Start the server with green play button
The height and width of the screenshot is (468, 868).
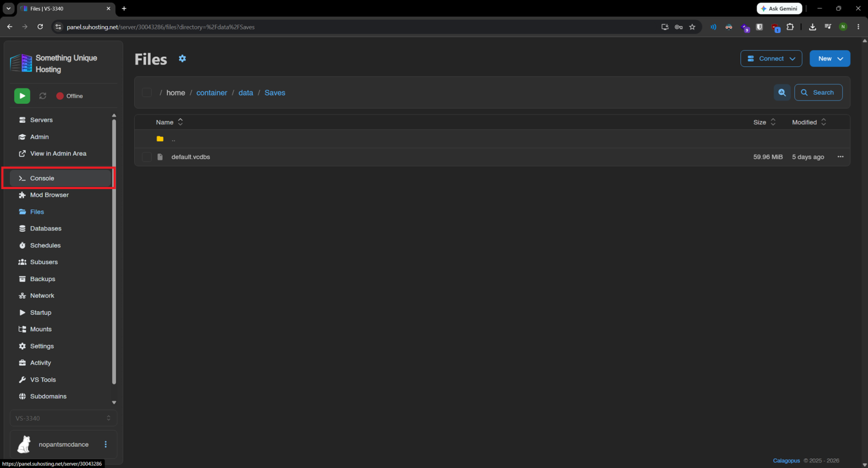pyautogui.click(x=22, y=96)
